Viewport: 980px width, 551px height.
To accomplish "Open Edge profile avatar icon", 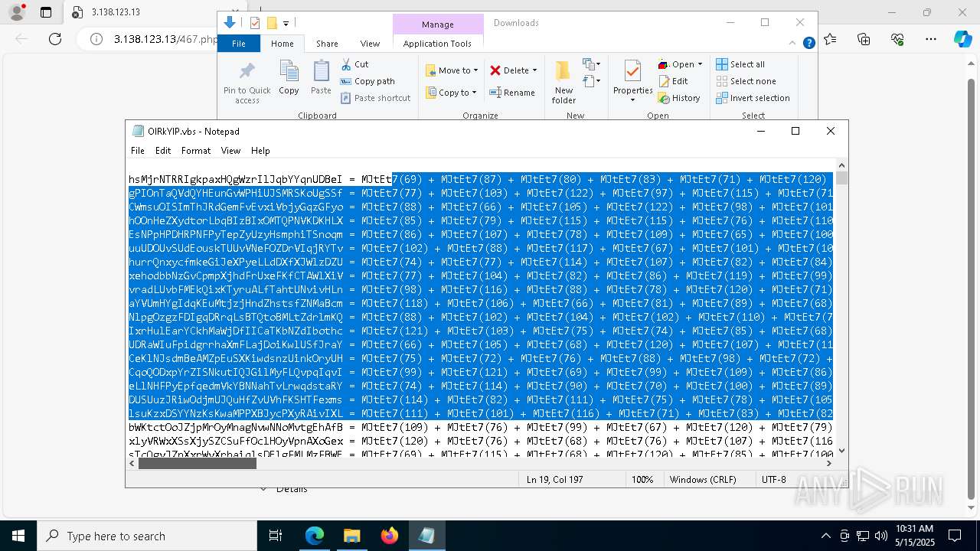I will pyautogui.click(x=16, y=12).
